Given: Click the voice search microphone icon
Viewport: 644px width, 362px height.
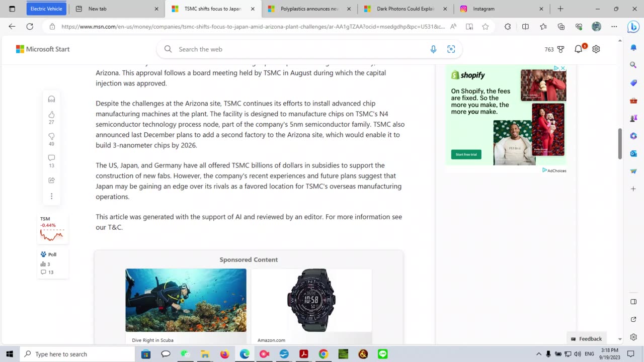Looking at the screenshot, I should [433, 49].
